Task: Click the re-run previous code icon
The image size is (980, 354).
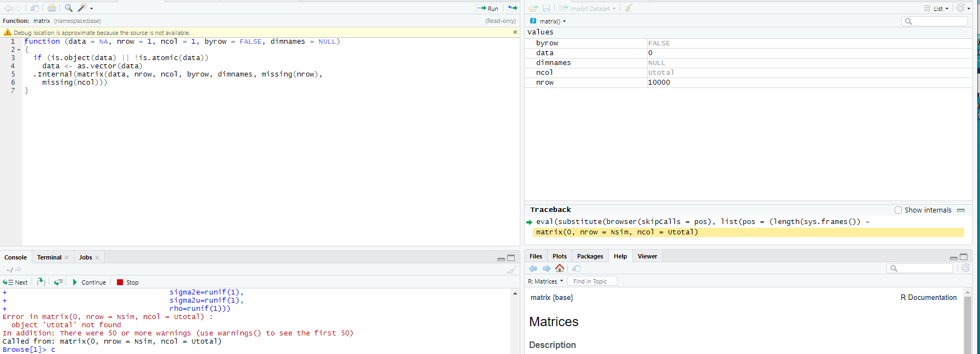Action: [512, 8]
